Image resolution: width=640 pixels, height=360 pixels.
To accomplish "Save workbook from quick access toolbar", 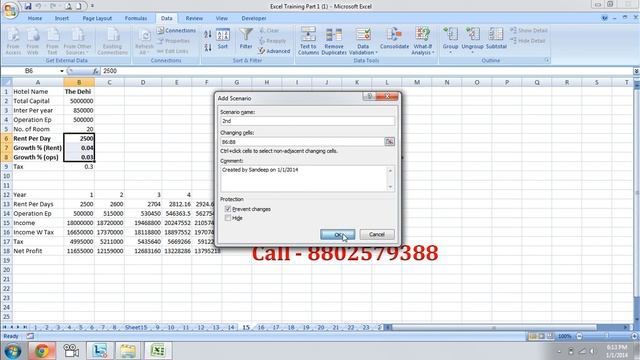I will (x=28, y=6).
